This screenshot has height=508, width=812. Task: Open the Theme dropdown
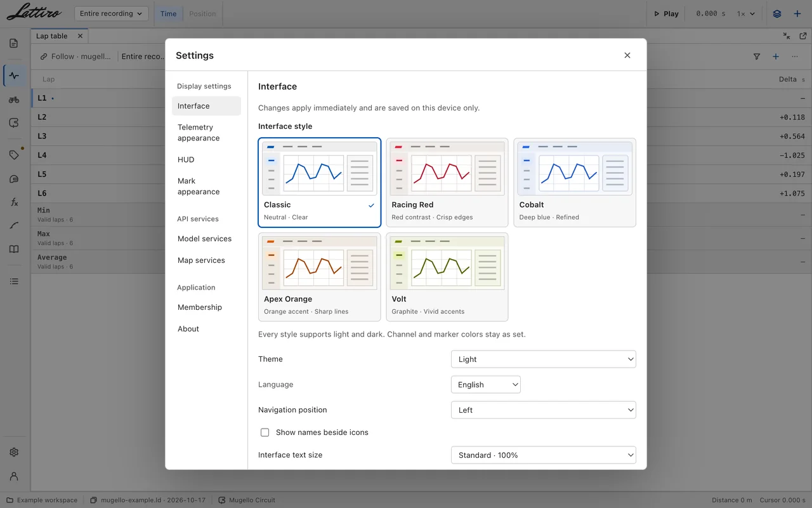(x=544, y=359)
